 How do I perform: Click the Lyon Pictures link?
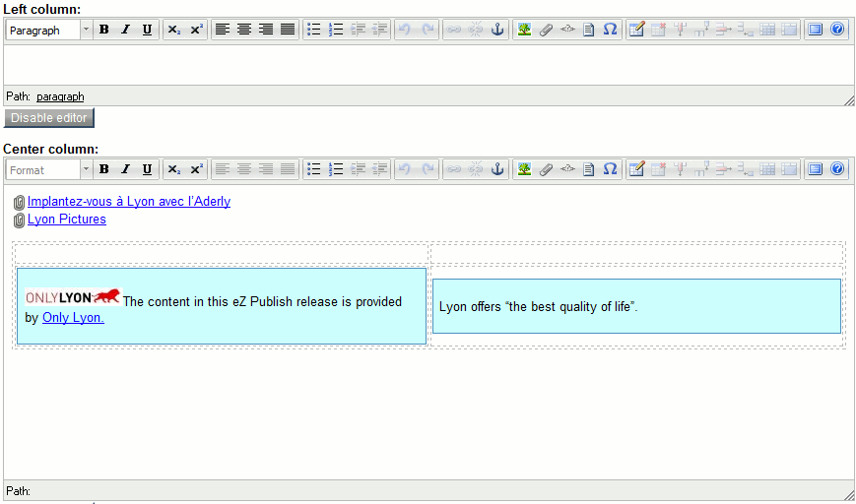[x=66, y=220]
